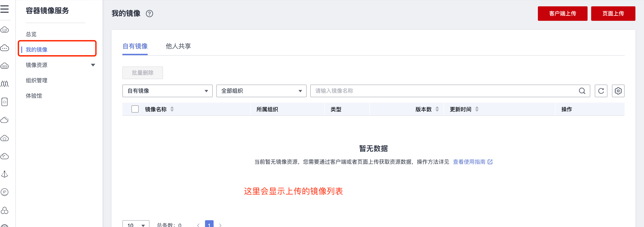Open the hamburger menu icon
This screenshot has width=644, height=227.
click(x=5, y=9)
